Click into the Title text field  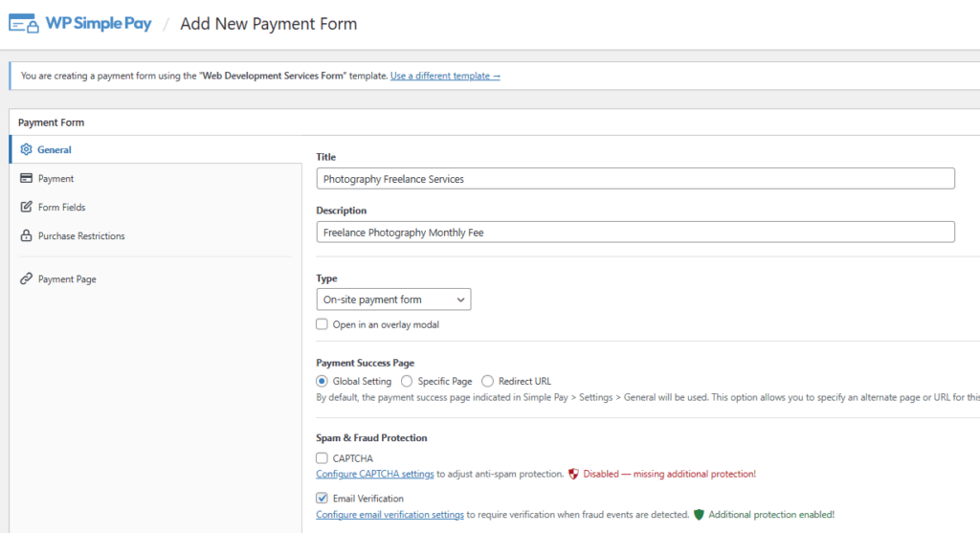(635, 179)
